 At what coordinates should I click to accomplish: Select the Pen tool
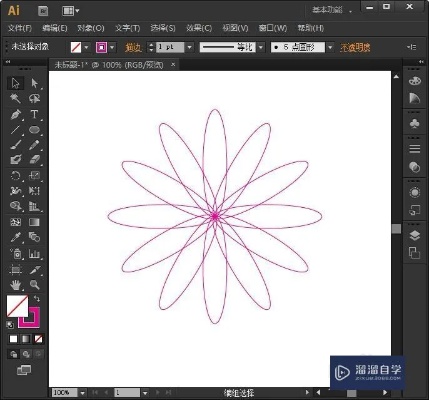[x=15, y=114]
